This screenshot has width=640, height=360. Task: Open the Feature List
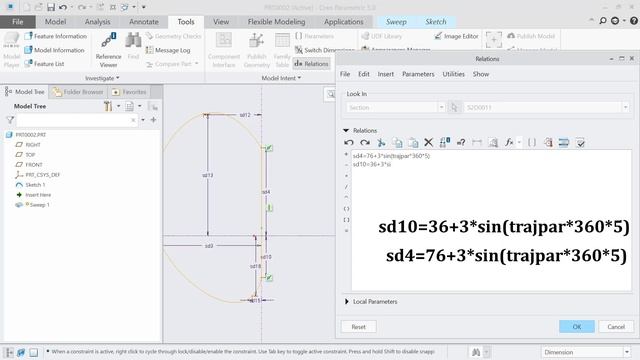tap(44, 64)
